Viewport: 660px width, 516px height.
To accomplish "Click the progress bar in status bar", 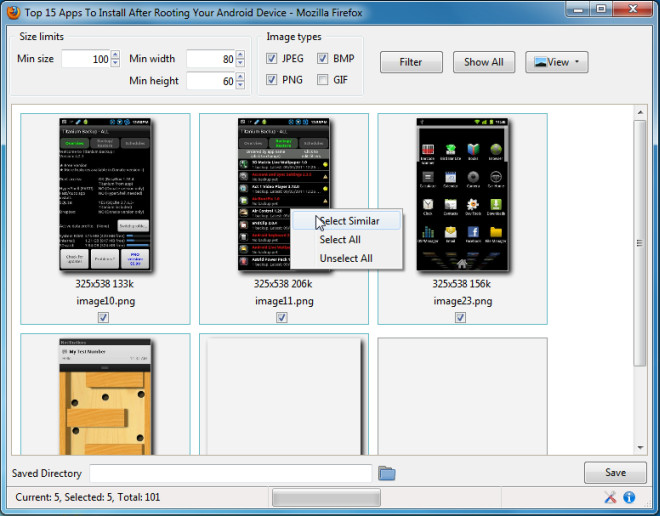I will (326, 497).
